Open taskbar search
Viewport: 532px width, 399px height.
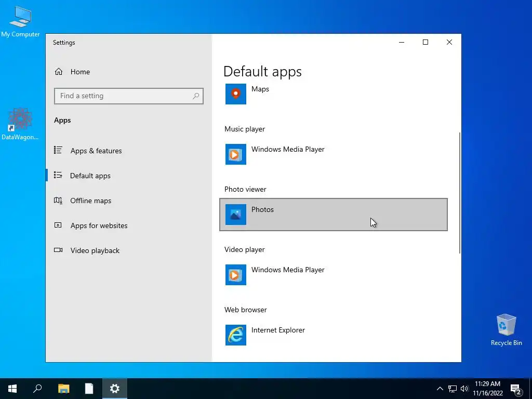[37, 389]
